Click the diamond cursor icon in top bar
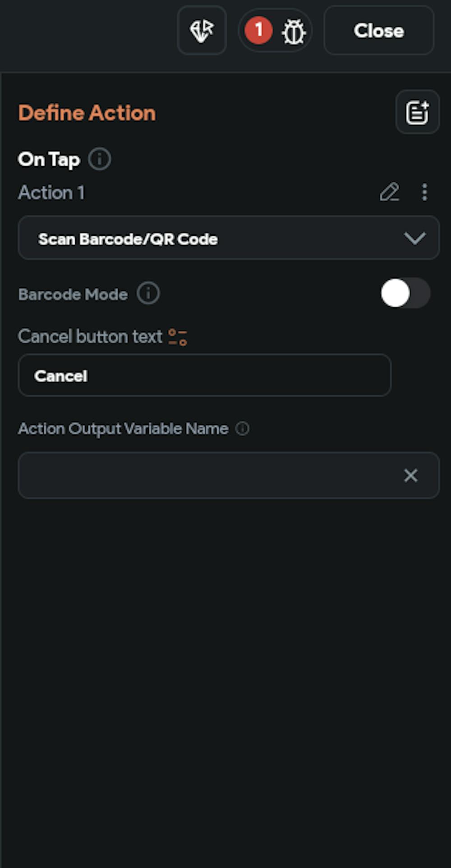 (202, 31)
